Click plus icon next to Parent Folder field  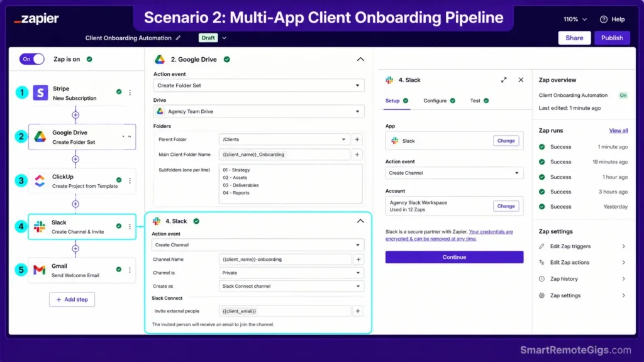pos(357,140)
